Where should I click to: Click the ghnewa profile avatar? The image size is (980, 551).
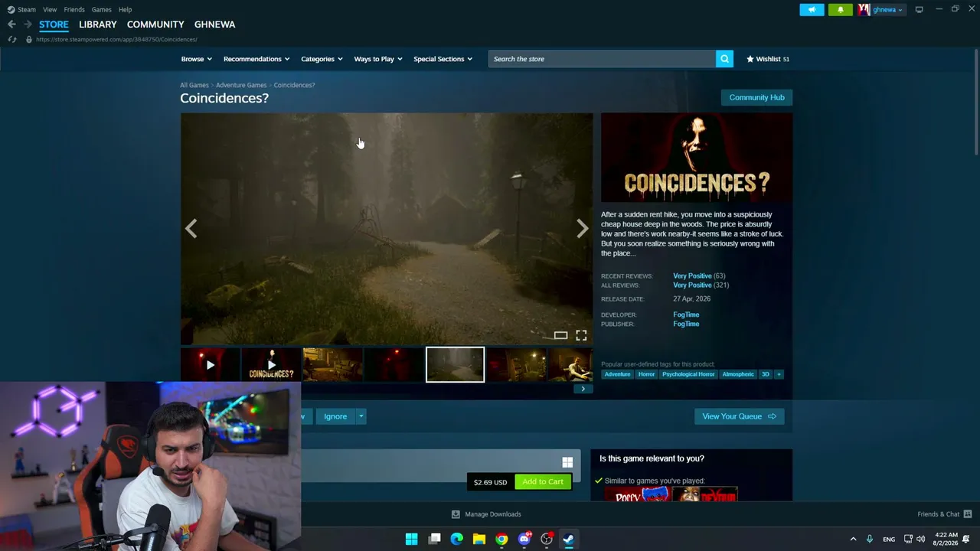click(x=864, y=9)
